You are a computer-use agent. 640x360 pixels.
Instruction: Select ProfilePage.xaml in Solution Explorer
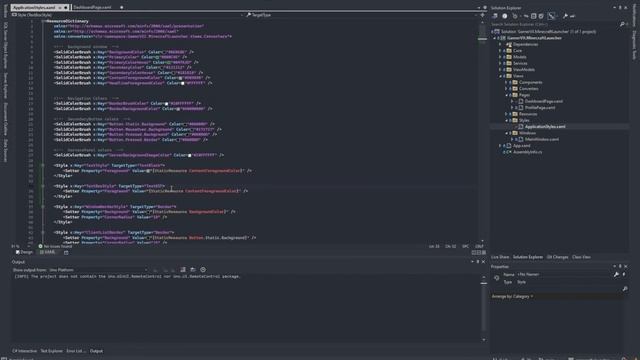[540, 107]
